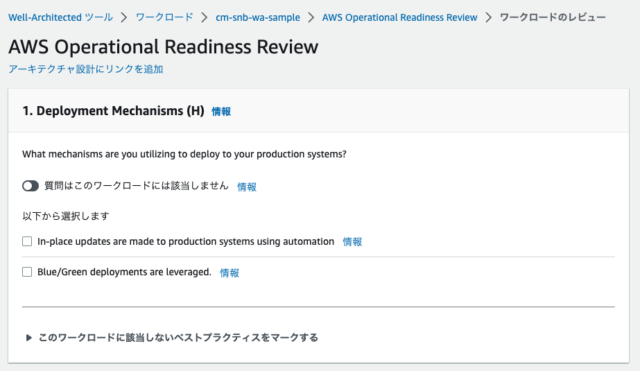Viewport: 640px width, 371px height.
Task: Open 情報 next to Deployment Mechanisms heading
Action: pos(221,111)
